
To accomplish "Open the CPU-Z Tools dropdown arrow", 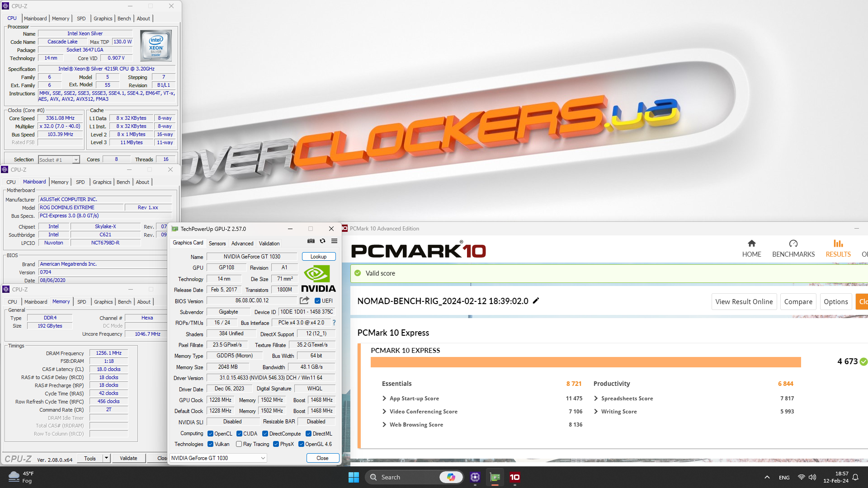I will (x=106, y=458).
